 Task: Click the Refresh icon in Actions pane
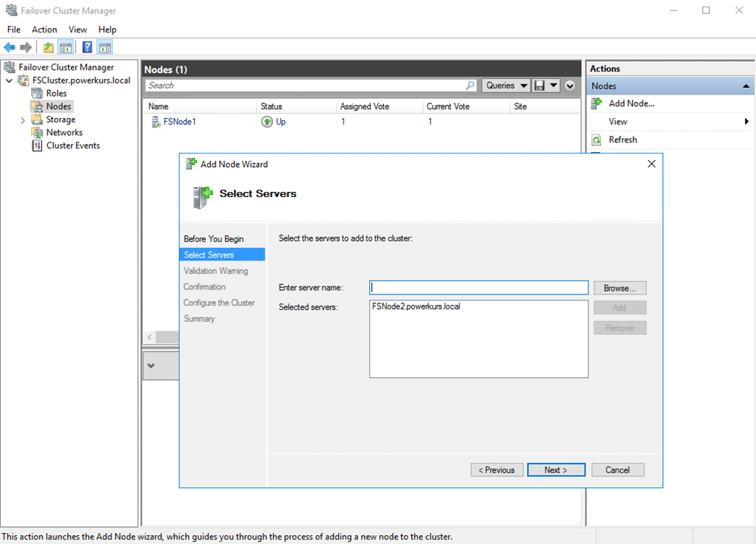pyautogui.click(x=597, y=140)
